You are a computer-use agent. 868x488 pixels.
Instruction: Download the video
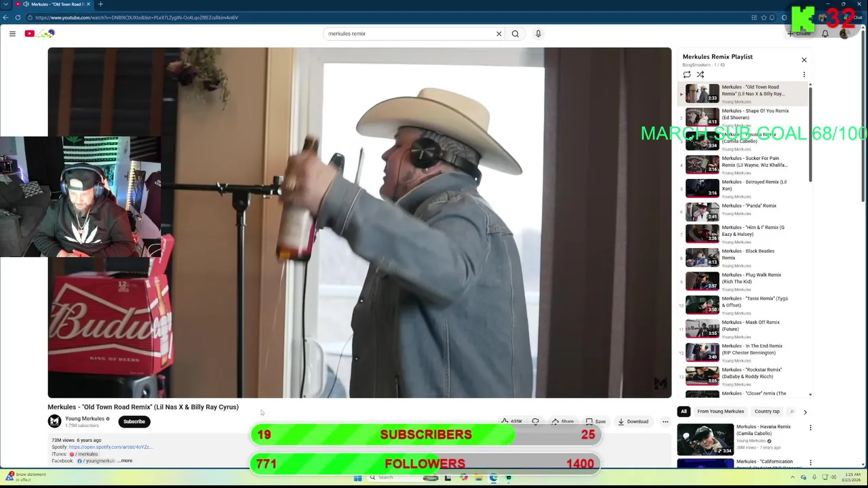click(633, 422)
